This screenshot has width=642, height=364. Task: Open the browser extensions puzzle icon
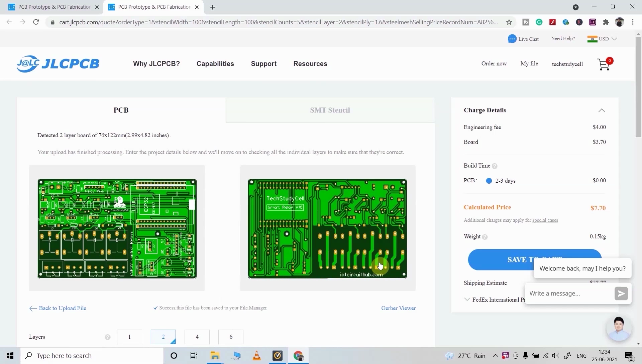pyautogui.click(x=606, y=22)
